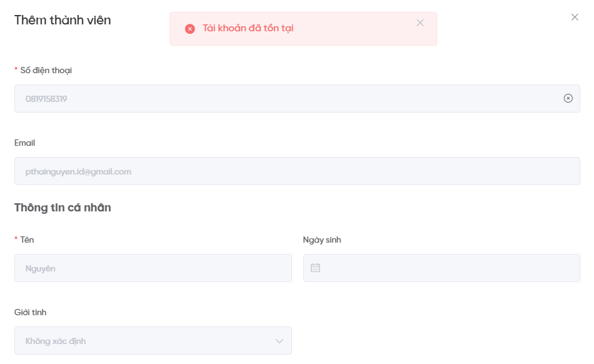Open the calendar icon in Ngày sinh field
The image size is (594, 364).
coord(315,268)
